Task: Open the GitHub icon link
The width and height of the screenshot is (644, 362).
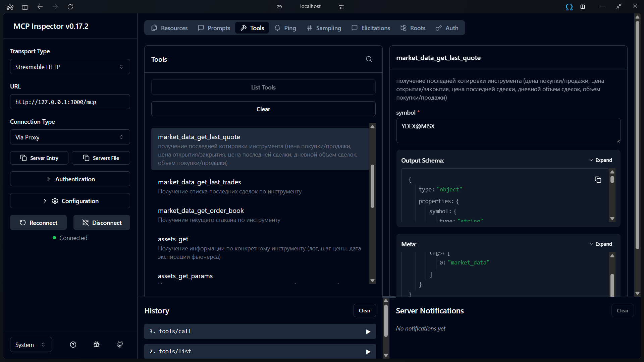Action: coord(120,345)
